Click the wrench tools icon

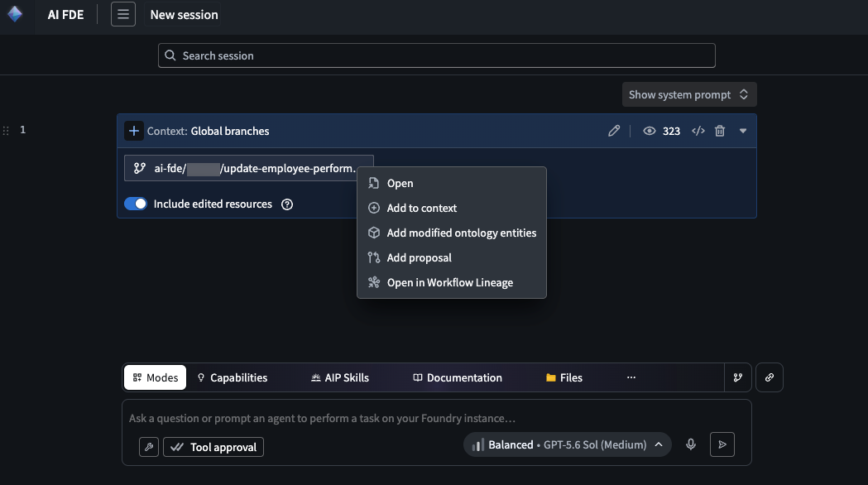pyautogui.click(x=149, y=447)
